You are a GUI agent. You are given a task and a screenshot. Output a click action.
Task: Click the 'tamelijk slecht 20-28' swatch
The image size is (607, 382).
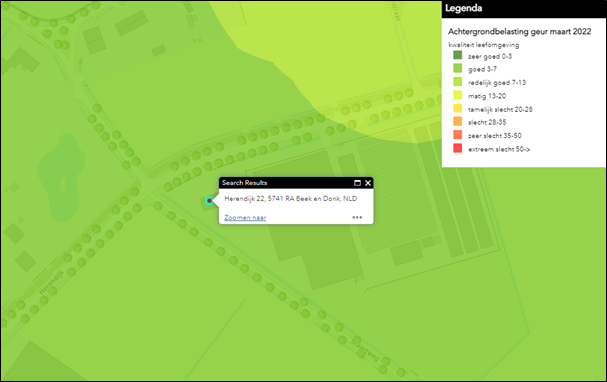458,108
